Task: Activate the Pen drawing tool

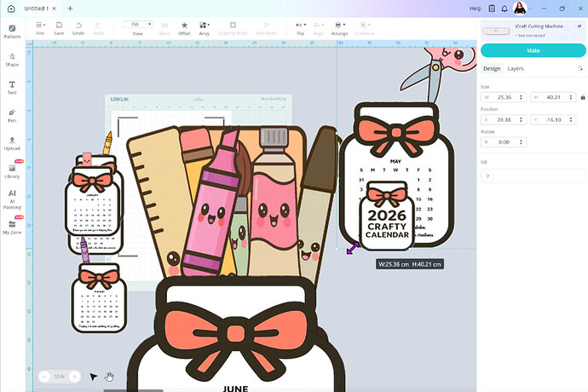Action: [12, 115]
